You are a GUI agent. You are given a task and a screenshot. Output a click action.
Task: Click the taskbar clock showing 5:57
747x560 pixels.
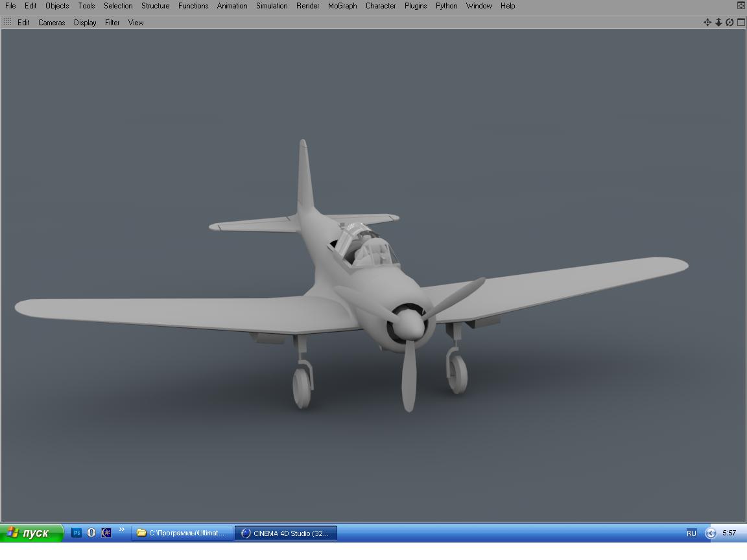(729, 533)
